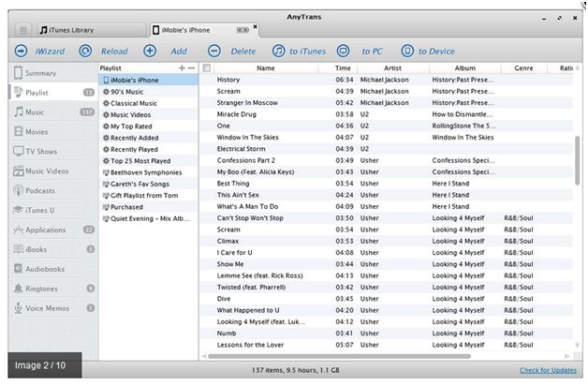Toggle the select-all checkbox in table header
This screenshot has width=588, height=386.
(206, 67)
